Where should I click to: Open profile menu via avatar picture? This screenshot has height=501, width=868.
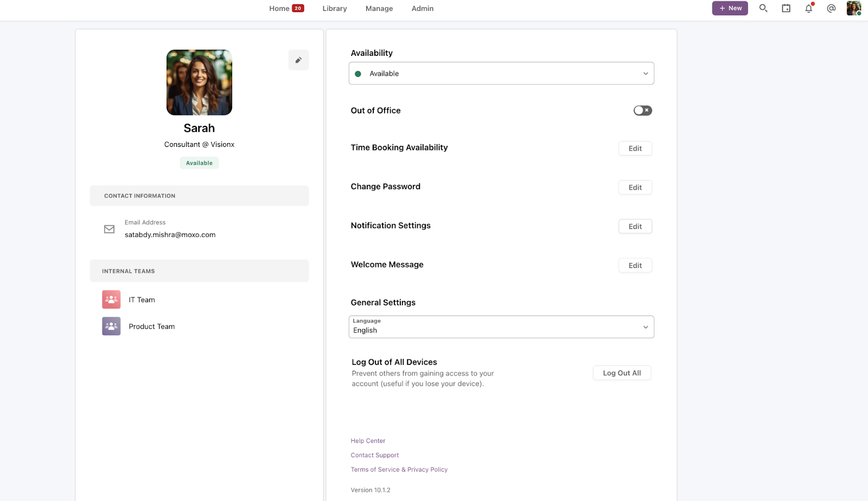tap(853, 8)
